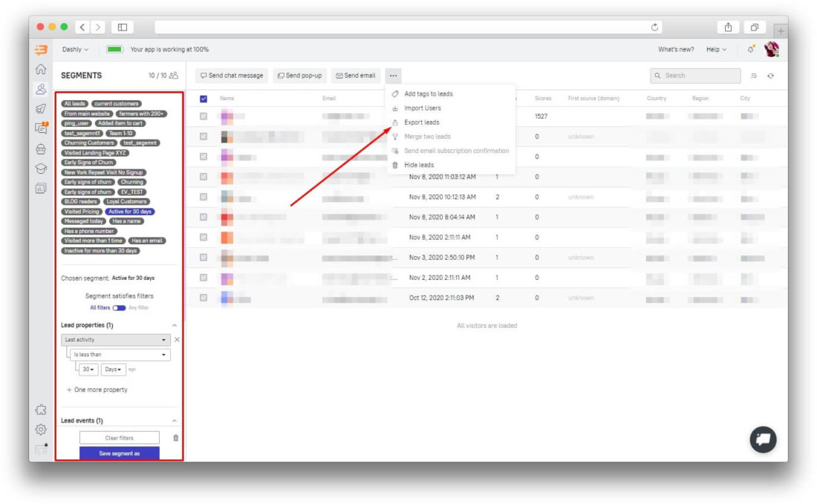Image resolution: width=817 pixels, height=504 pixels.
Task: Select Export leads from the menu
Action: 423,121
